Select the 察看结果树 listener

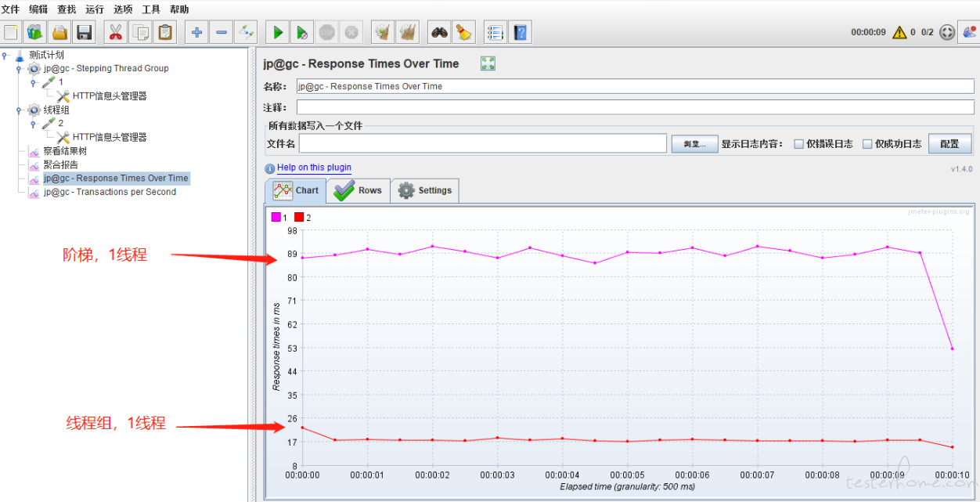coord(65,151)
